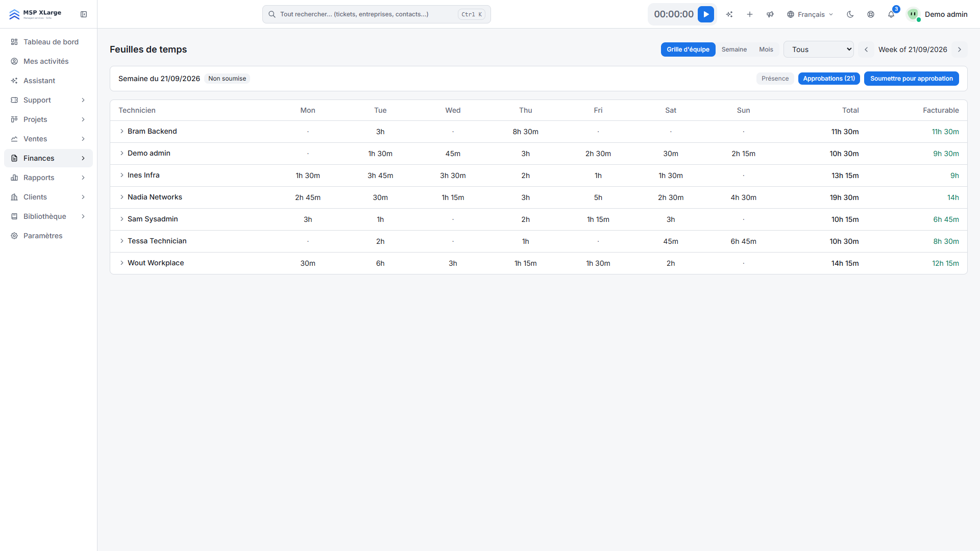Screen dimensions: 980x551
Task: Expand the Projets menu
Action: coord(48,119)
